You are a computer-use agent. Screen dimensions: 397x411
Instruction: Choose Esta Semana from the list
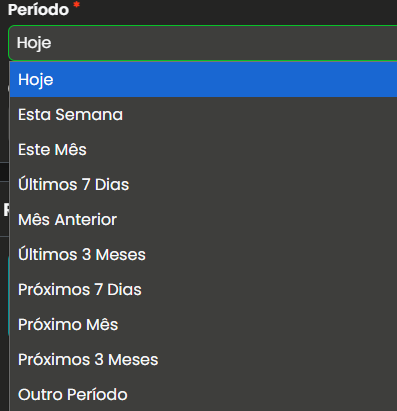[203, 115]
